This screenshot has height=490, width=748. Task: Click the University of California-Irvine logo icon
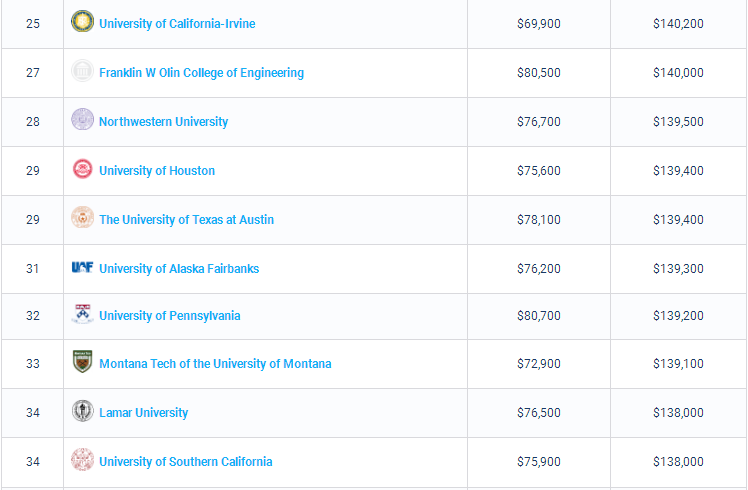(x=82, y=22)
